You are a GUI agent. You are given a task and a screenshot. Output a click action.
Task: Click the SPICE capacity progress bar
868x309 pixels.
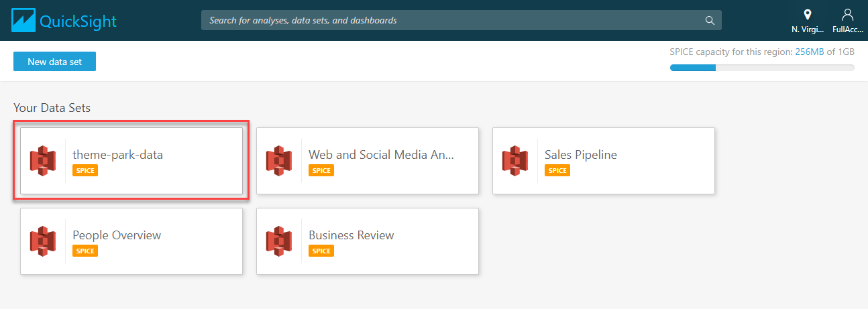(762, 68)
